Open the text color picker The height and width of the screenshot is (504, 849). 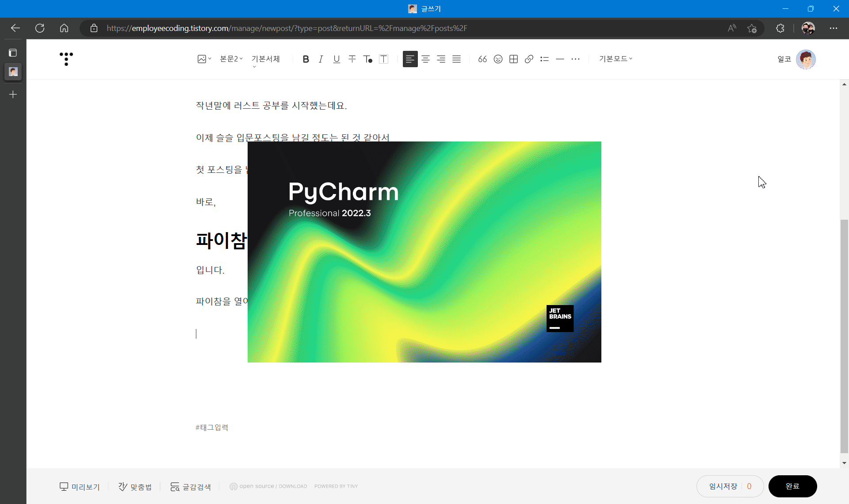pos(367,59)
